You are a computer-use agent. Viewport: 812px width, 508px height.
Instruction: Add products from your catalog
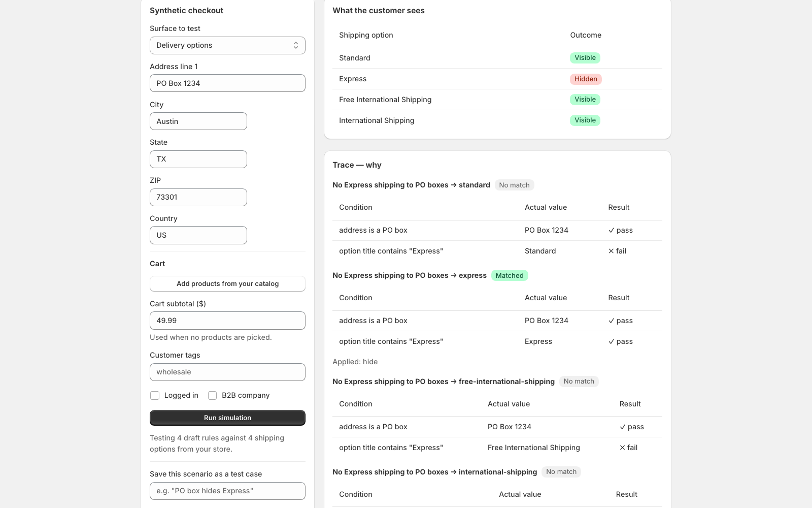pyautogui.click(x=227, y=283)
